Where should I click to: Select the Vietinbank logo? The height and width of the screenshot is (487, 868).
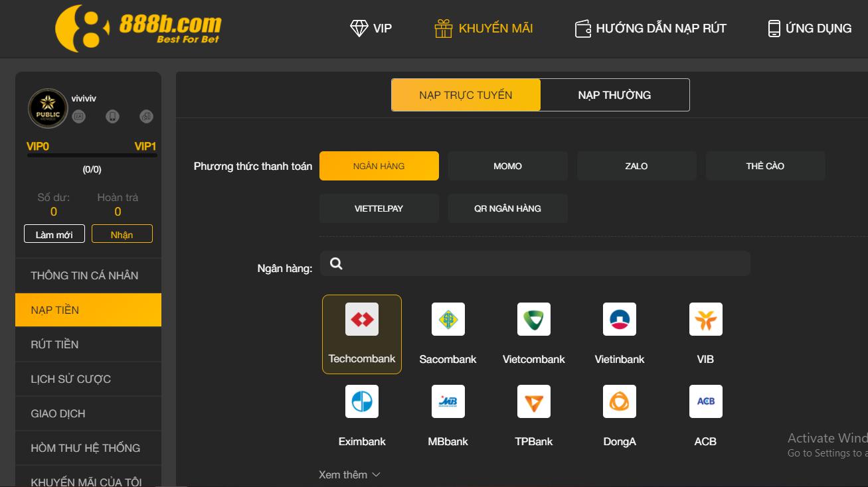(620, 319)
